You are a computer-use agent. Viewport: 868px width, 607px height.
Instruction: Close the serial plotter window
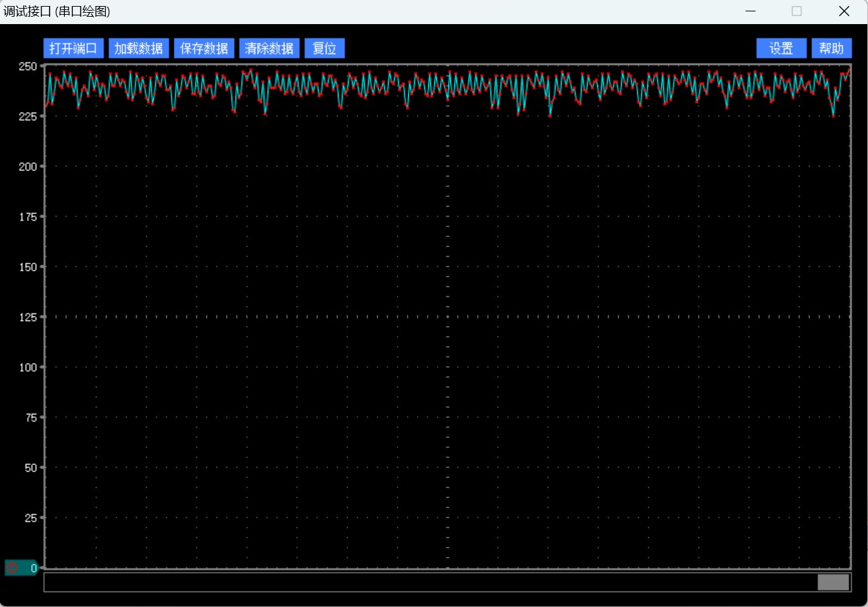pos(844,11)
